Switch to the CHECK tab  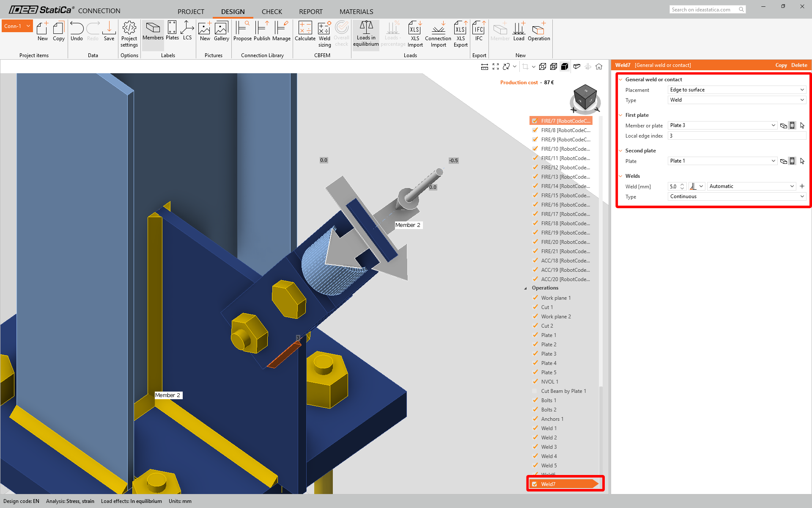coord(272,11)
